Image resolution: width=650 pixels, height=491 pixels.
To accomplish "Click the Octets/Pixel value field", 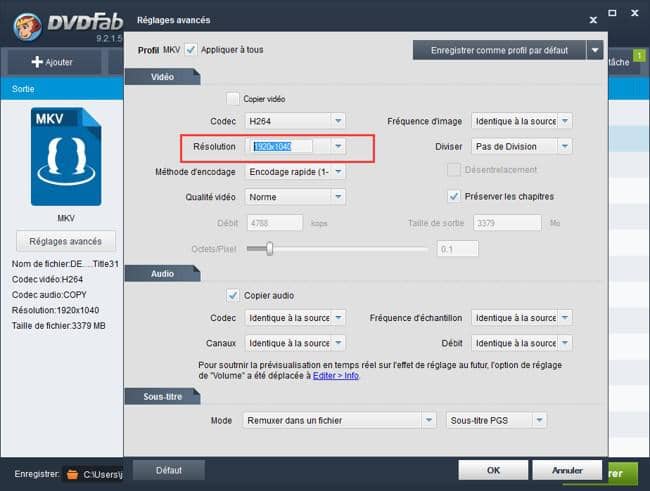I will [x=457, y=249].
